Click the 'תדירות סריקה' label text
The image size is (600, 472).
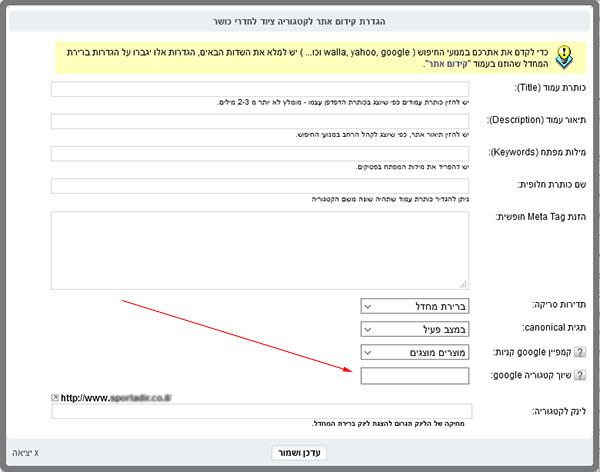point(559,305)
